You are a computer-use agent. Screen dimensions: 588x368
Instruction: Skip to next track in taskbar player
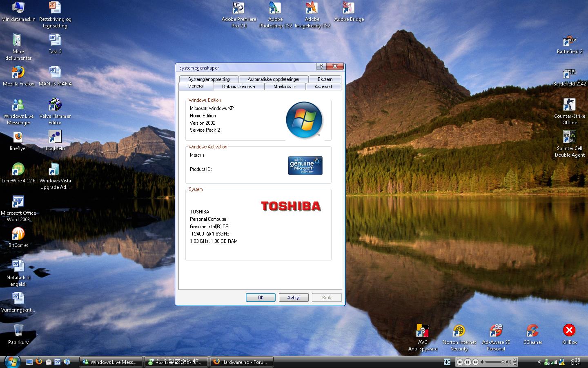[x=476, y=362]
